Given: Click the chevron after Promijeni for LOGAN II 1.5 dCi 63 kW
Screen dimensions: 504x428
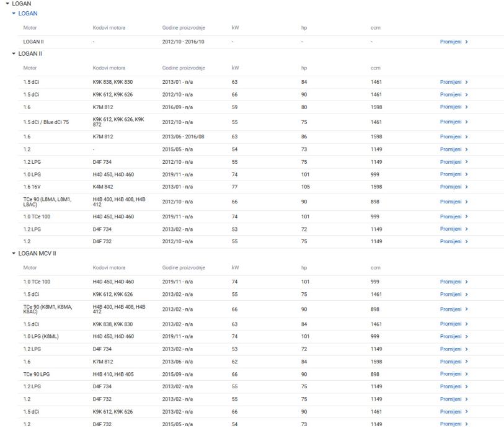Looking at the screenshot, I should (x=466, y=82).
